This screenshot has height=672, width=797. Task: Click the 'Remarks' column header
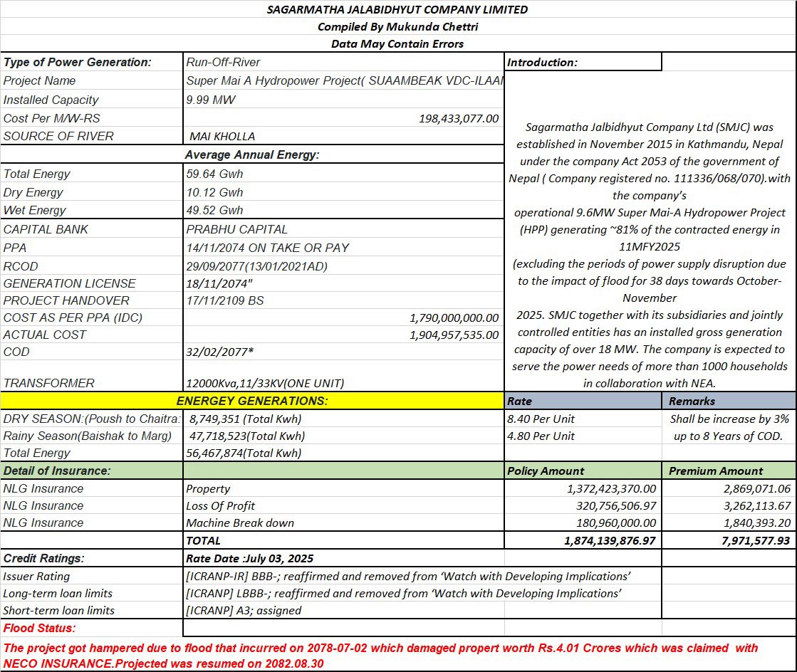729,401
